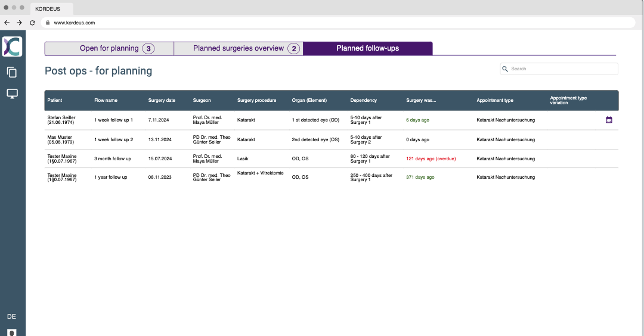Go forward using the browser forward arrow

click(20, 23)
